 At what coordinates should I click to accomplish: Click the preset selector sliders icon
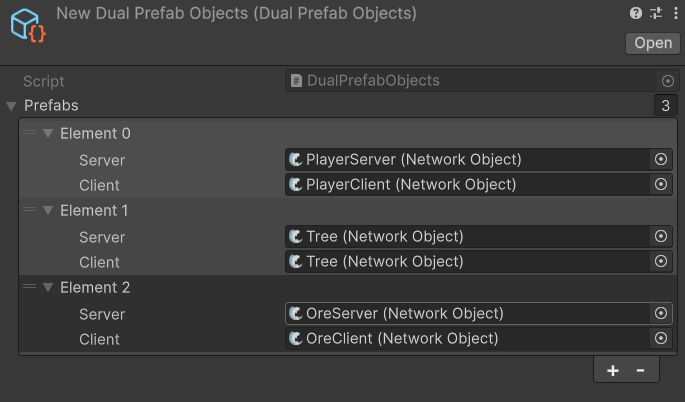[655, 13]
